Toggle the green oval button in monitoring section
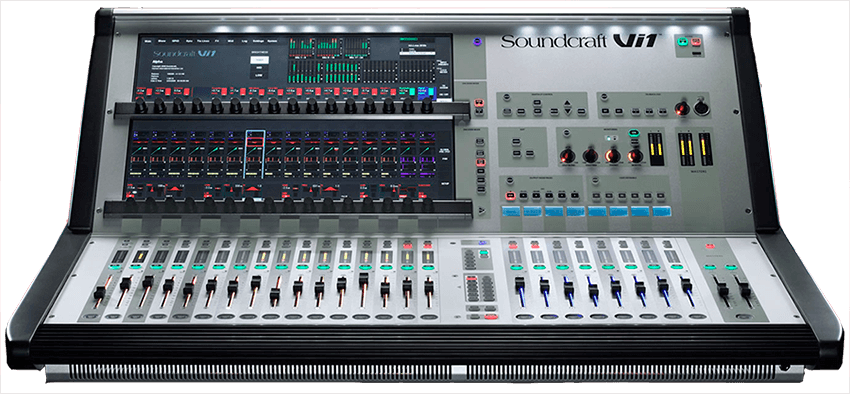This screenshot has height=394, width=850. [633, 132]
